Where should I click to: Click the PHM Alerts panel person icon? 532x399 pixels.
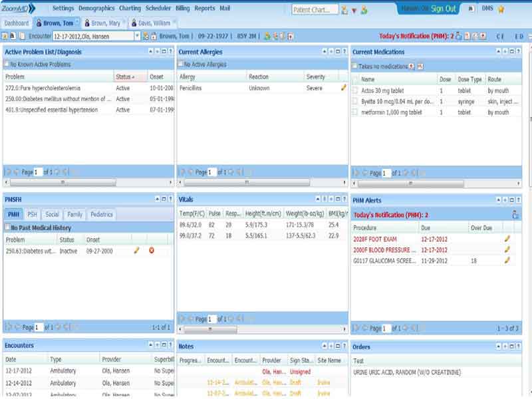[x=515, y=215]
